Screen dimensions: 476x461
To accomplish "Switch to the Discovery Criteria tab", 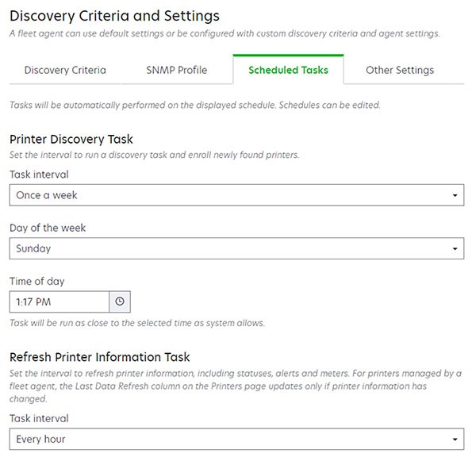I will click(x=65, y=70).
